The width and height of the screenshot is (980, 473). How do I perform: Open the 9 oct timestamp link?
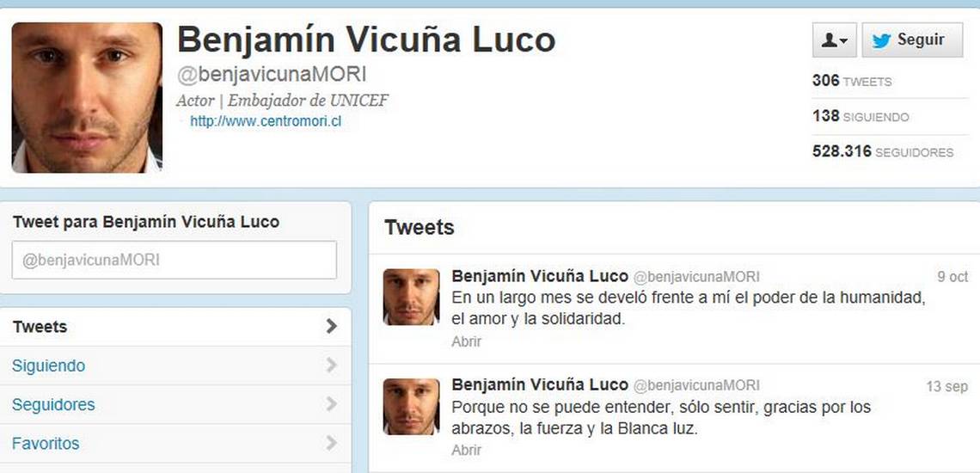point(952,277)
